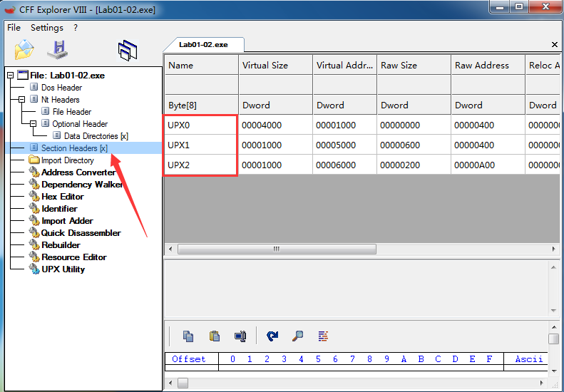Close the Lab01-02.exe tab with the X
The width and height of the screenshot is (564, 392).
click(x=554, y=45)
